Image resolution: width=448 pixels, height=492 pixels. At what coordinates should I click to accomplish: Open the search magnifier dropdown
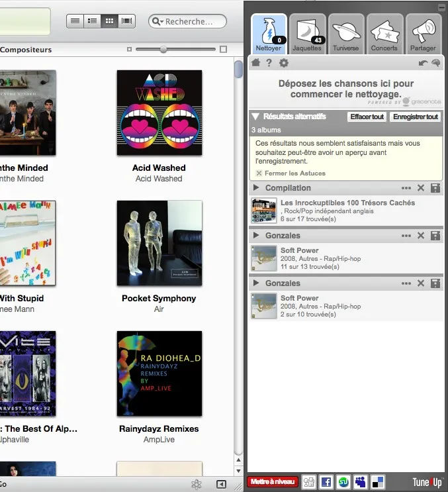pos(157,21)
